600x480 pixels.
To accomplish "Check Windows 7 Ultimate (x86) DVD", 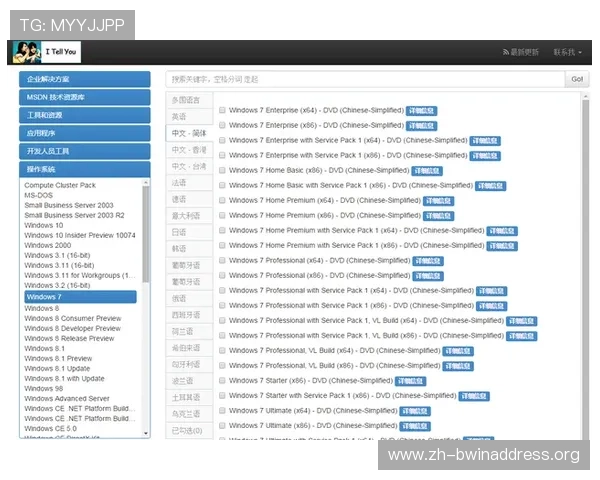I will click(x=222, y=426).
